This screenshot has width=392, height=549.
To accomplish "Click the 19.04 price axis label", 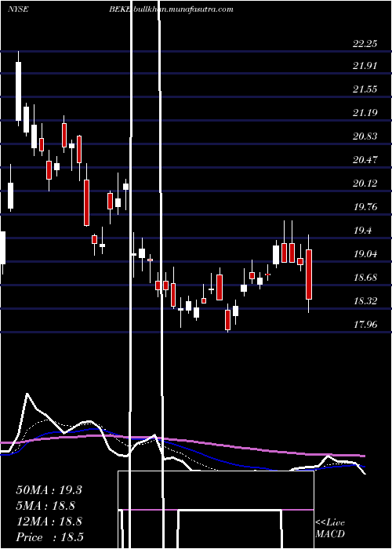I will pos(365,254).
